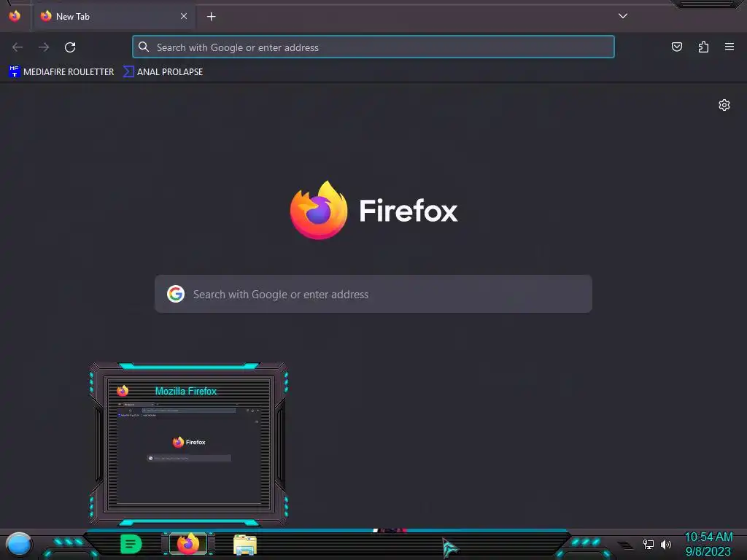This screenshot has width=747, height=560.
Task: Select the Mozilla Firefox taskbar preview thumbnail
Action: point(189,443)
